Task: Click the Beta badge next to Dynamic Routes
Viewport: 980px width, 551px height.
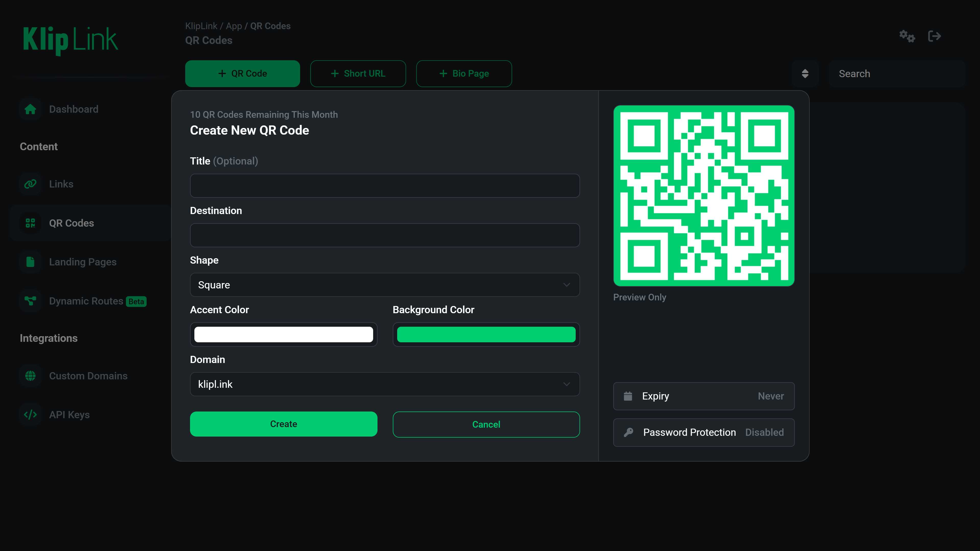Action: point(136,301)
